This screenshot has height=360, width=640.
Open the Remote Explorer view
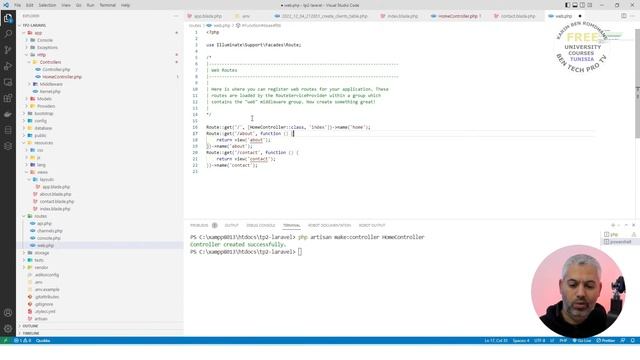click(8, 82)
